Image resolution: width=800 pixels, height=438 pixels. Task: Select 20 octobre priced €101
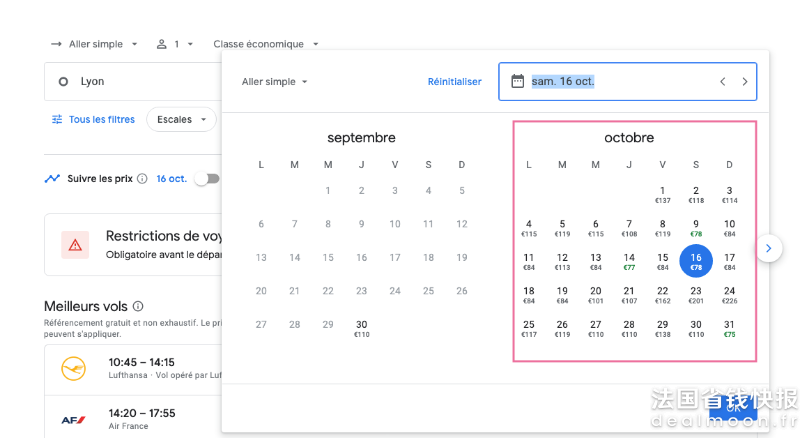tap(596, 295)
